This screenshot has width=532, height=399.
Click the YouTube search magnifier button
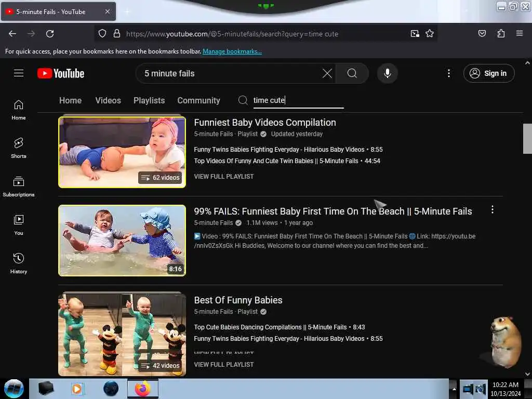pyautogui.click(x=352, y=73)
